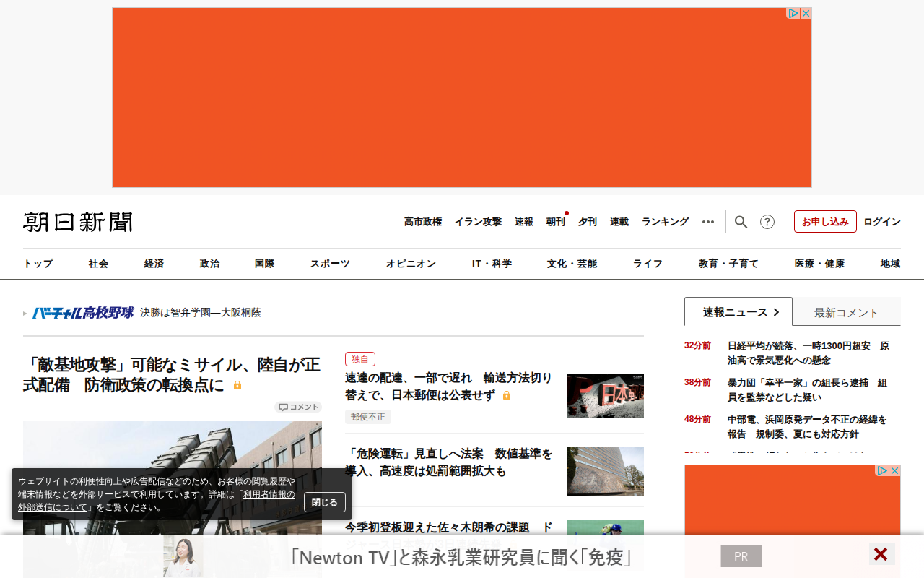Click the lock icon on the 日本郵便 article
The width and height of the screenshot is (924, 578).
click(x=507, y=395)
